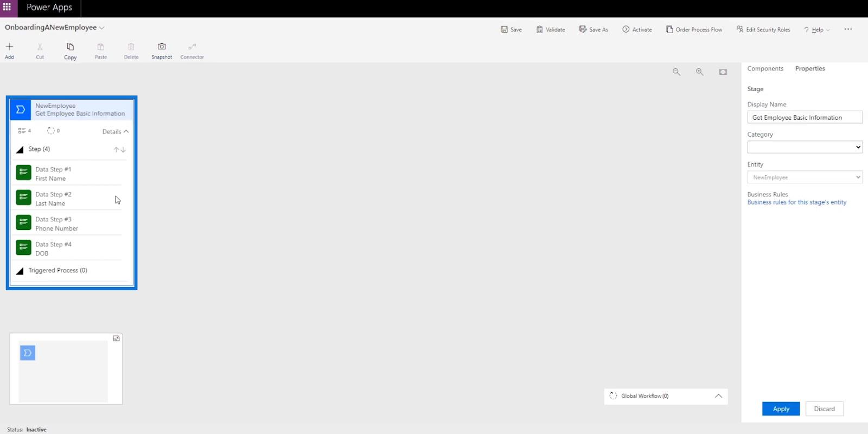Fit the process flow to canvas

[x=723, y=72]
